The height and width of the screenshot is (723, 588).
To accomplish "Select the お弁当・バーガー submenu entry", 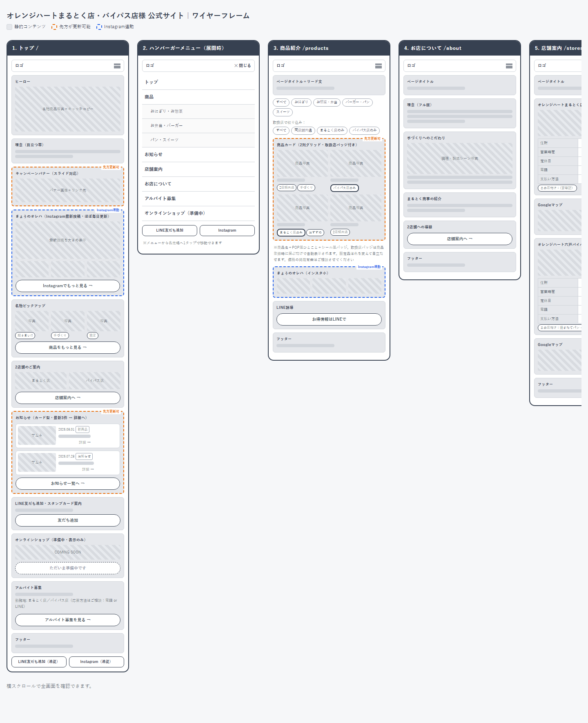I will (198, 126).
